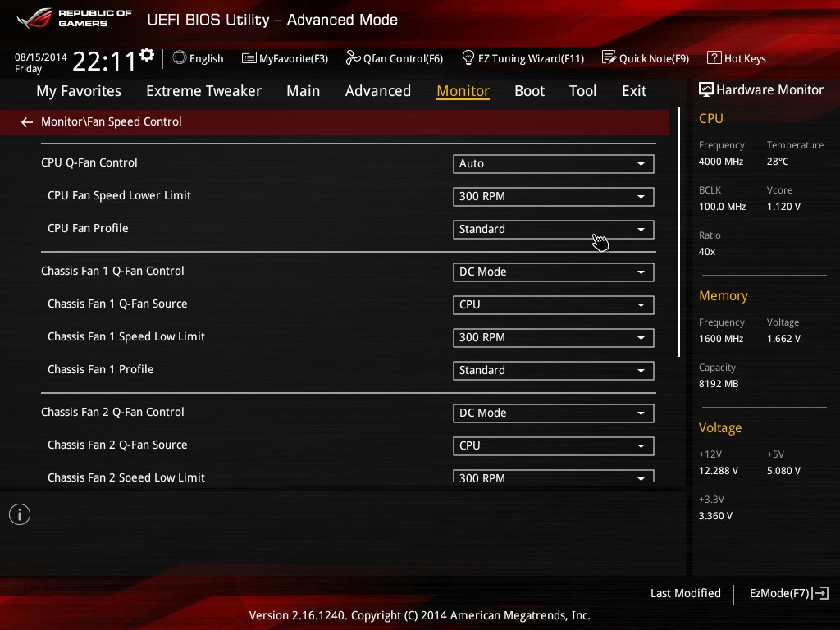The width and height of the screenshot is (840, 630).
Task: Click the EzMode exit arrow icon
Action: 821,593
